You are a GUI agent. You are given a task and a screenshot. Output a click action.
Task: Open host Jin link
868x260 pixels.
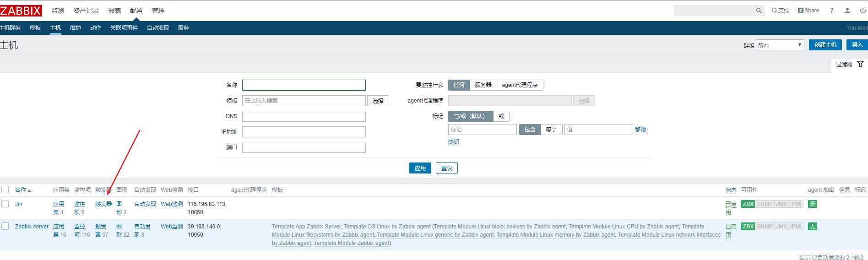point(19,204)
